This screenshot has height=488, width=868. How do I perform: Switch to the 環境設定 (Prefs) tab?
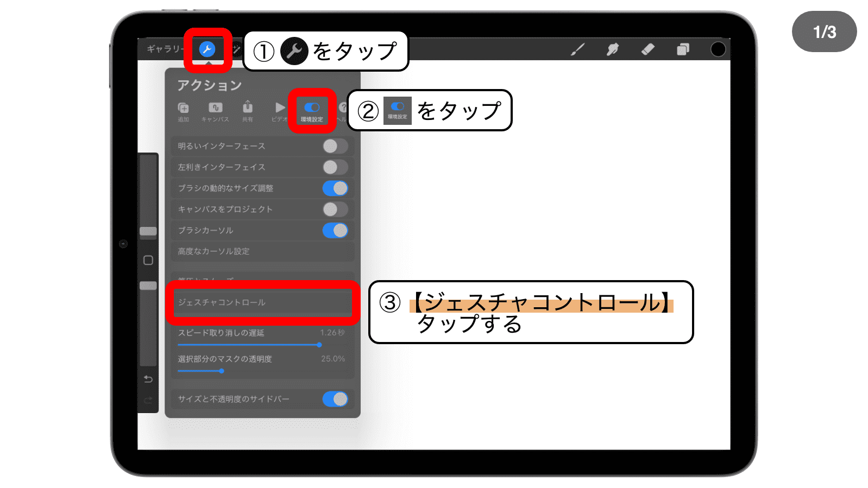coord(312,111)
